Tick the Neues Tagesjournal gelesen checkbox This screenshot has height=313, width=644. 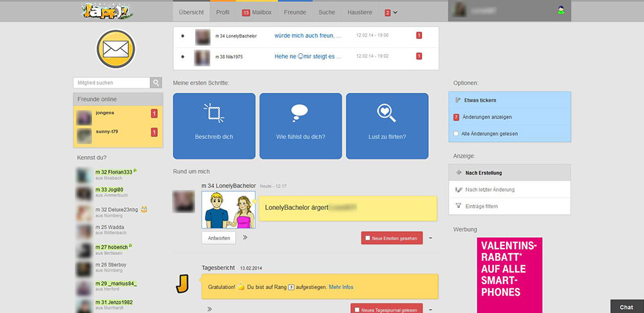(x=356, y=310)
